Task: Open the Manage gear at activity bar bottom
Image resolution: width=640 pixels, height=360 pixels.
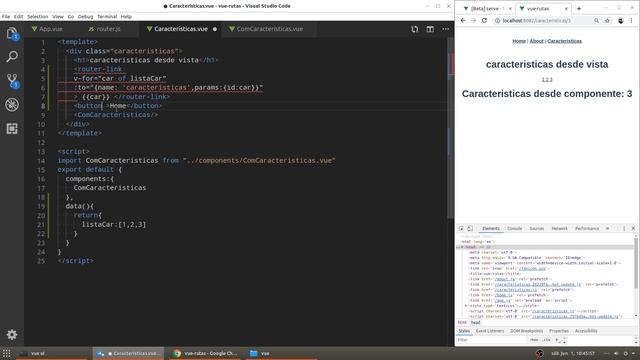Action: tap(12, 335)
